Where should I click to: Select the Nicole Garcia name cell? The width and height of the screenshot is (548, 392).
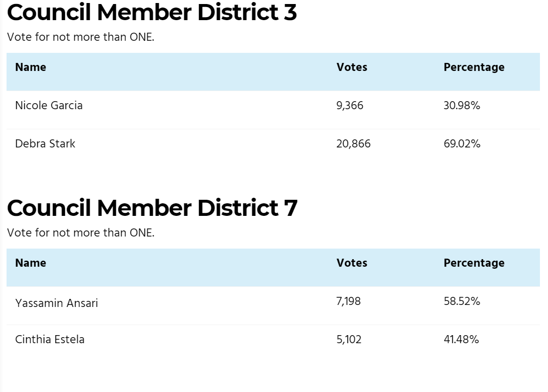(49, 106)
